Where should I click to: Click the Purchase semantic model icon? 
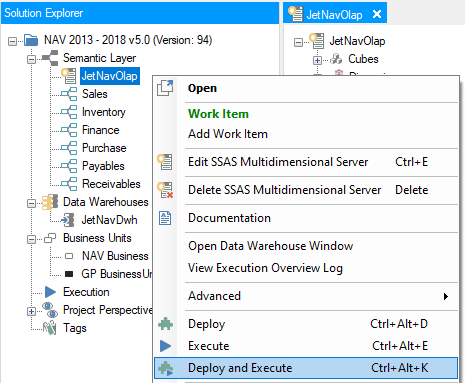tap(69, 148)
